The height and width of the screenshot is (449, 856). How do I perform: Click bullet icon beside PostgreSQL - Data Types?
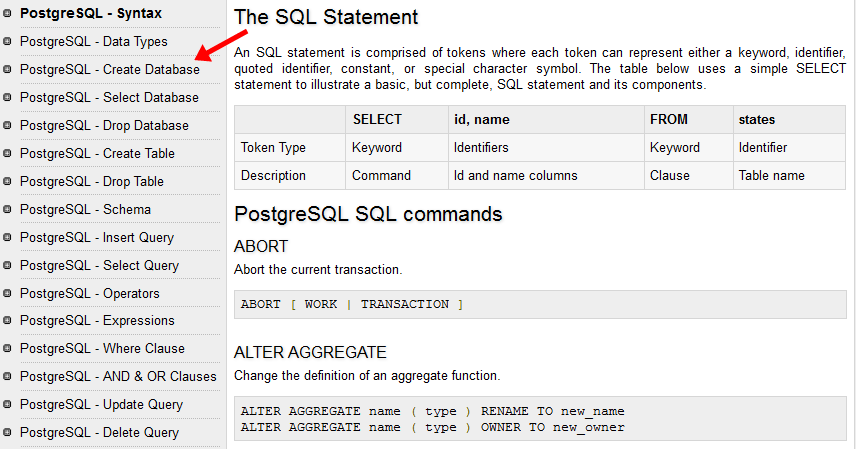click(9, 42)
